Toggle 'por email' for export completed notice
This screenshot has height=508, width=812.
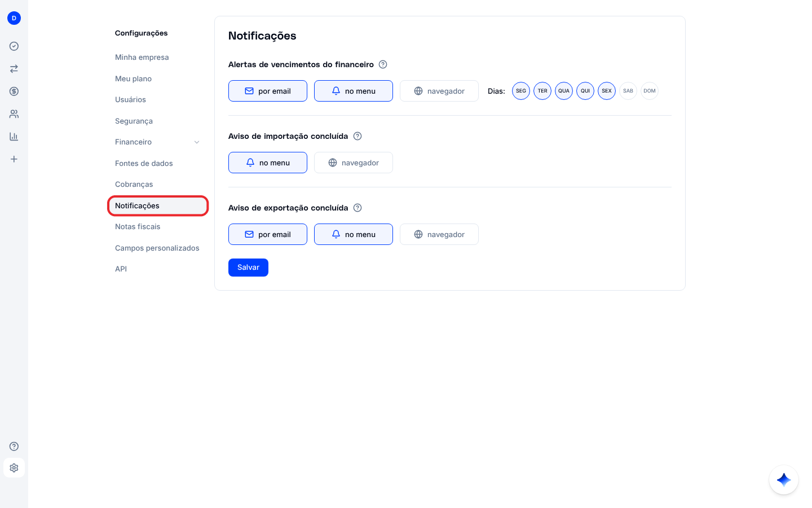pyautogui.click(x=268, y=234)
